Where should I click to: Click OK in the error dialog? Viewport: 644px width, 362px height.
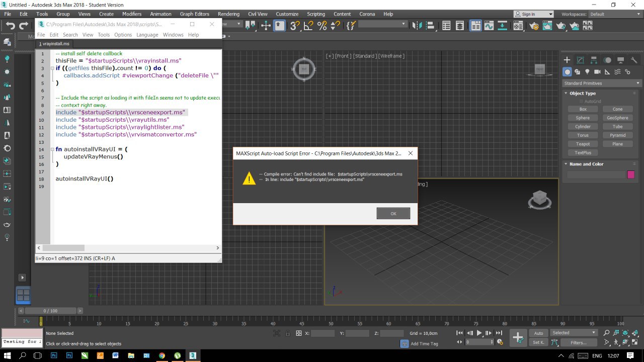(393, 214)
